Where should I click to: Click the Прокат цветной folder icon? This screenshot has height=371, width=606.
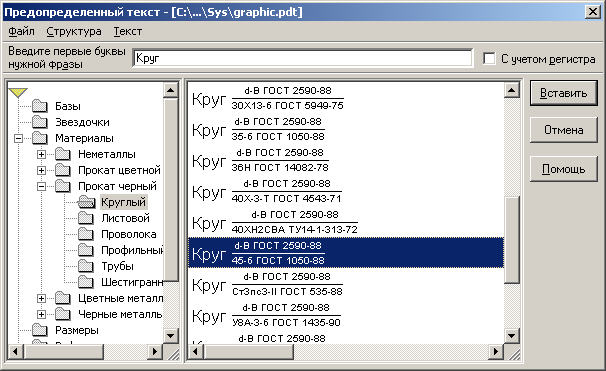click(63, 170)
